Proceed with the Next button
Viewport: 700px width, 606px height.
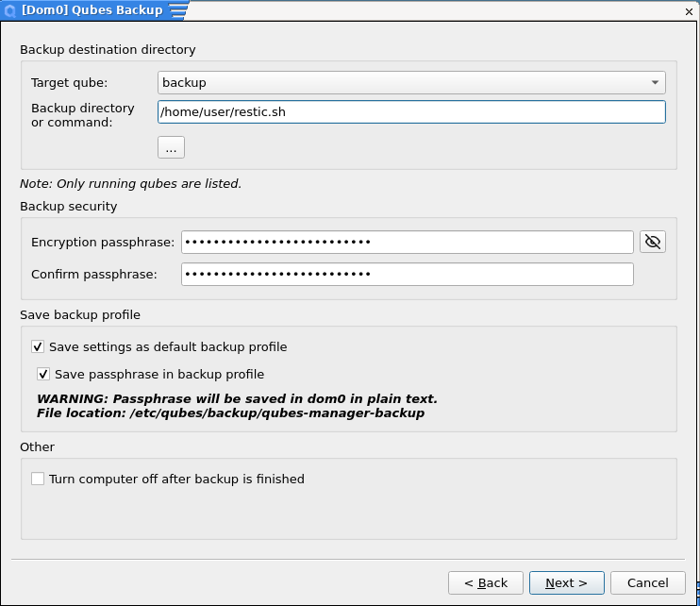[566, 583]
